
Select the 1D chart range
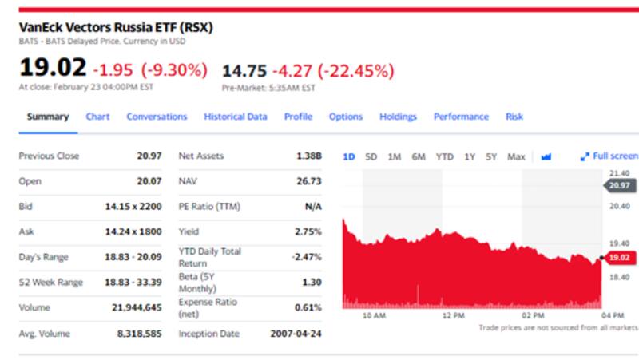tap(348, 156)
